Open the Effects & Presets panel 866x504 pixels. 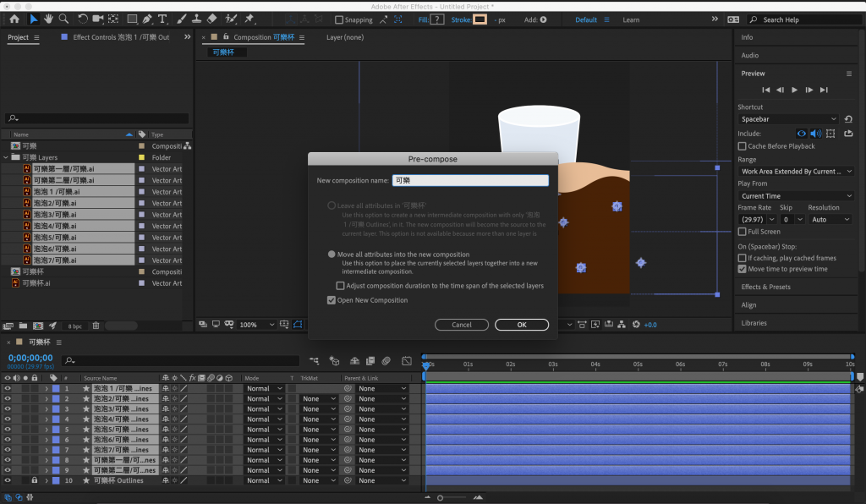point(765,287)
